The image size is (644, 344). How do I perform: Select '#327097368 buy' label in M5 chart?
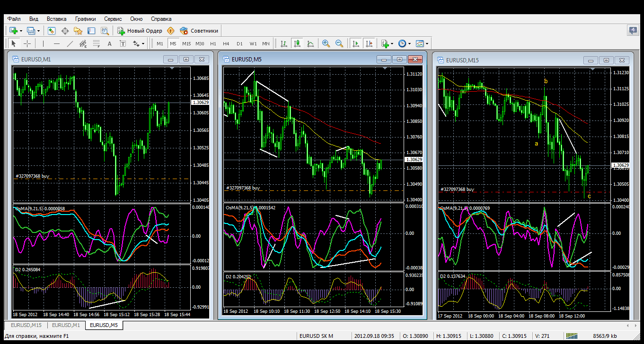pyautogui.click(x=243, y=188)
